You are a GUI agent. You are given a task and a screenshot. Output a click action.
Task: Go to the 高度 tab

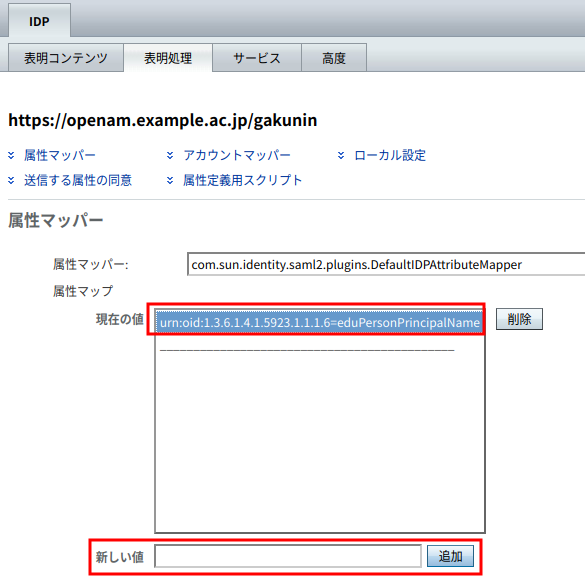tap(334, 58)
